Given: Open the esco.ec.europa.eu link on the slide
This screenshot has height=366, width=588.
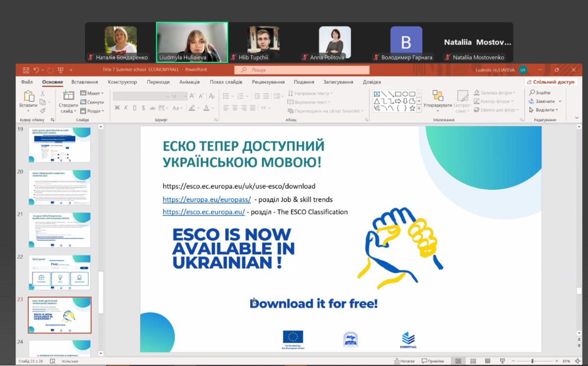Looking at the screenshot, I should (204, 212).
